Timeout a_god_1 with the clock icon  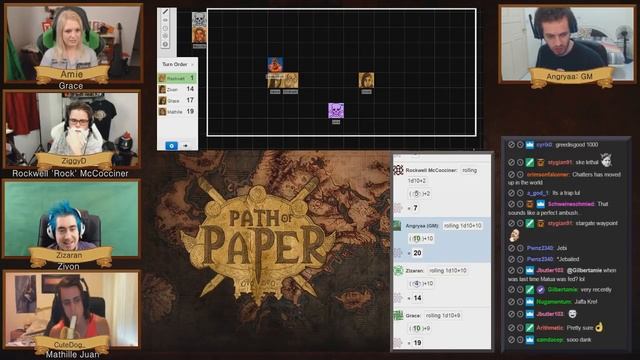(x=520, y=193)
